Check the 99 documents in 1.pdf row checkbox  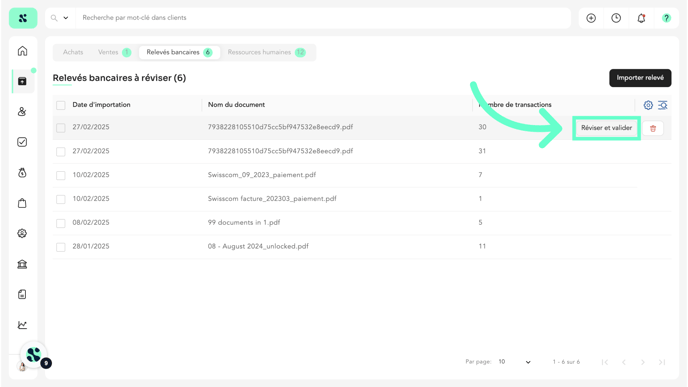61,223
